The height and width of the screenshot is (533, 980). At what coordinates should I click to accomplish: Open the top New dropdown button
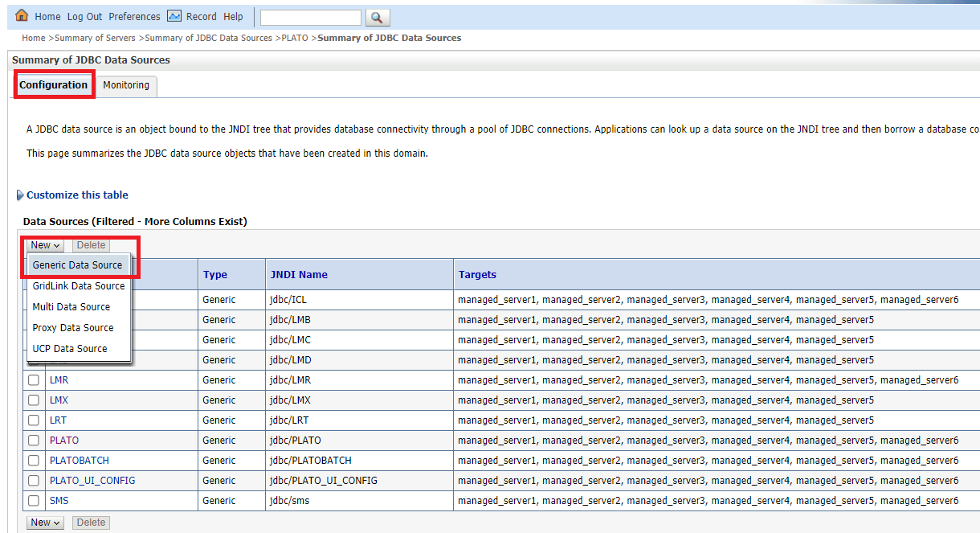click(x=46, y=245)
